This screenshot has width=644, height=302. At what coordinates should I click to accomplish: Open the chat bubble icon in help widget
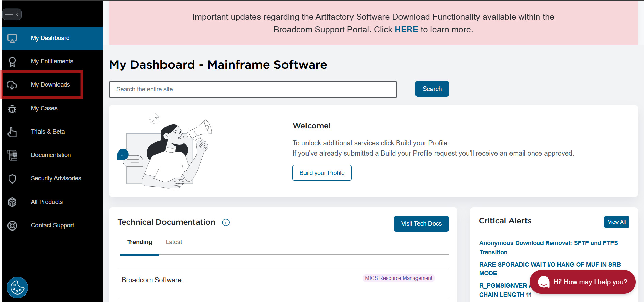[x=544, y=282]
